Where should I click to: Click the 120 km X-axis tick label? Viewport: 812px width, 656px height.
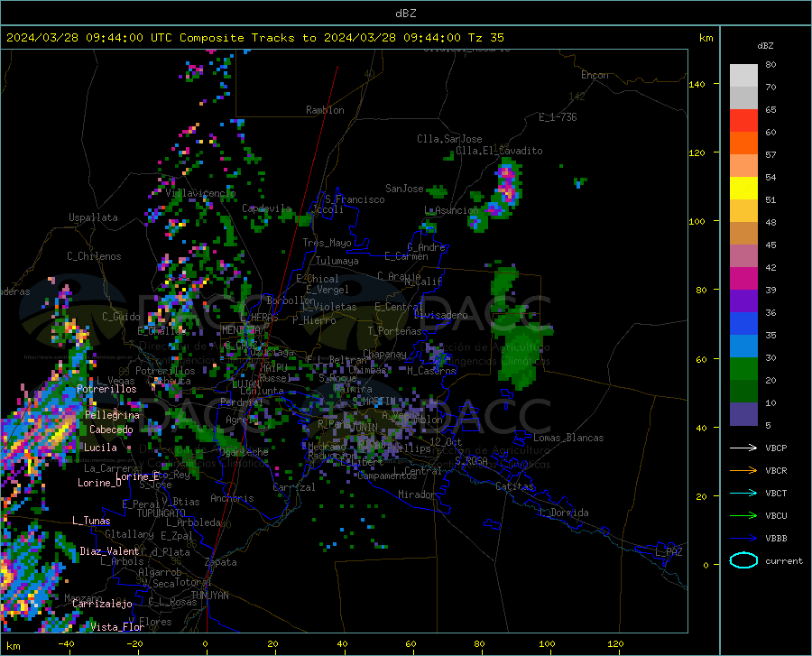(615, 644)
